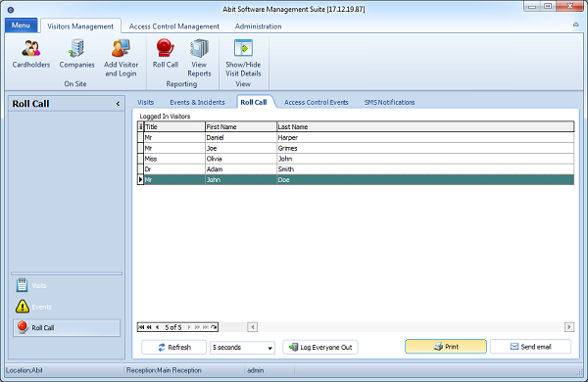Click Log Everyone Out button

320,347
